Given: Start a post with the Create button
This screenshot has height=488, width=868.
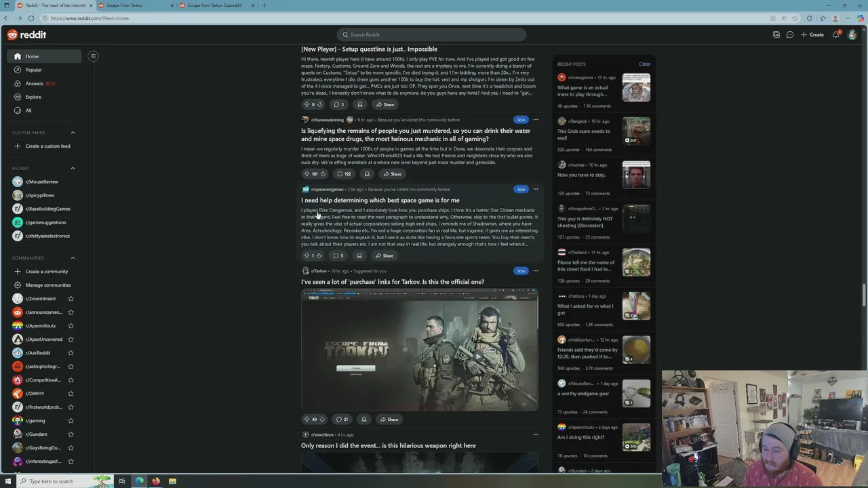Looking at the screenshot, I should click(812, 35).
